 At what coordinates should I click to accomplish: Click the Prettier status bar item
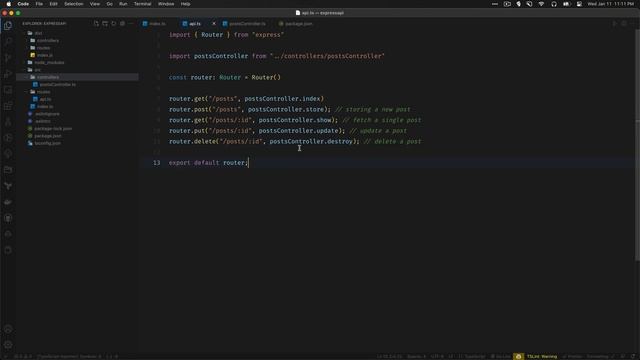coord(573,356)
